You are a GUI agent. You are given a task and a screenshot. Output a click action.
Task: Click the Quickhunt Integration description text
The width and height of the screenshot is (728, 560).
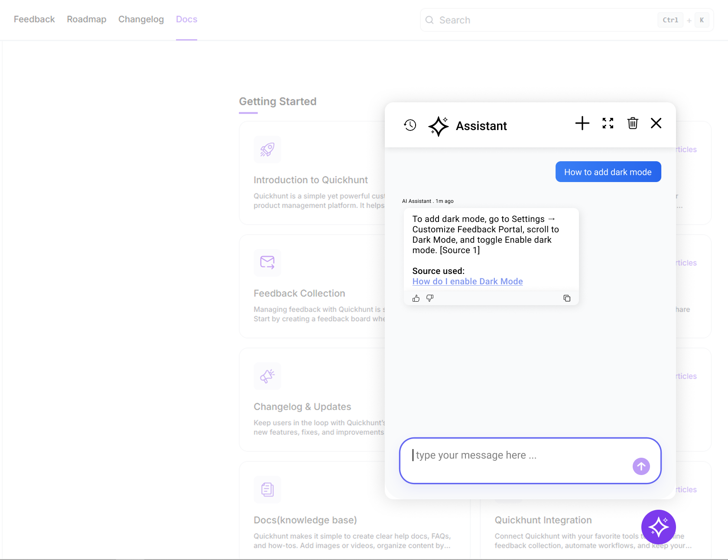click(x=593, y=541)
